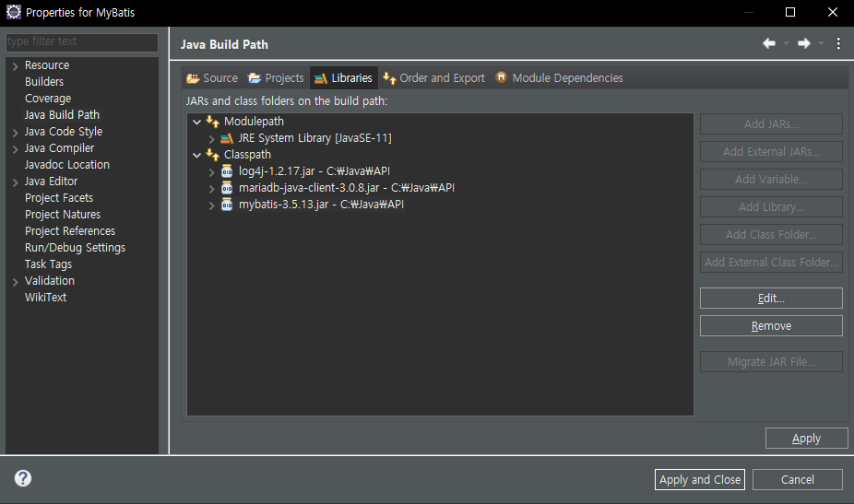Image resolution: width=854 pixels, height=504 pixels.
Task: Expand the mybatis-3.5.13.jar entry
Action: click(212, 205)
